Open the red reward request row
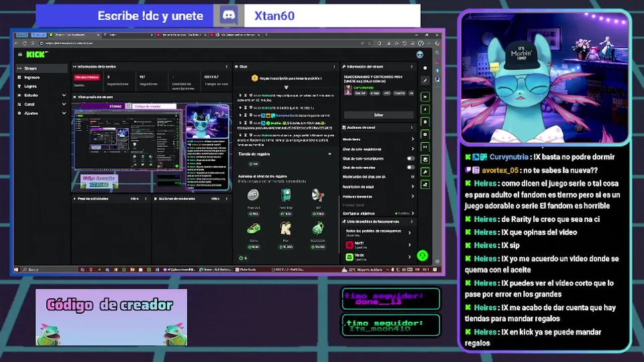The image size is (644, 362). coord(378,245)
